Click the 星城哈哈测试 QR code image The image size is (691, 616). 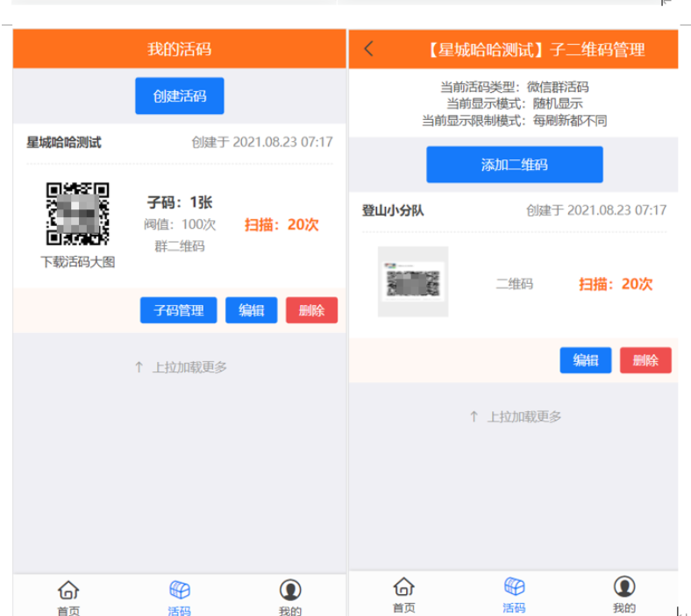[78, 214]
